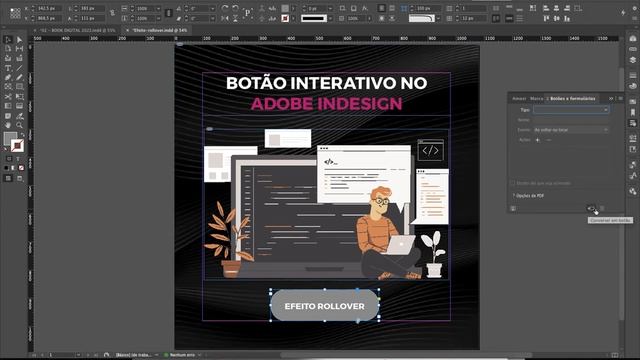640x360 pixels.
Task: Select the Gradient Swatch tool
Action: pyautogui.click(x=8, y=106)
